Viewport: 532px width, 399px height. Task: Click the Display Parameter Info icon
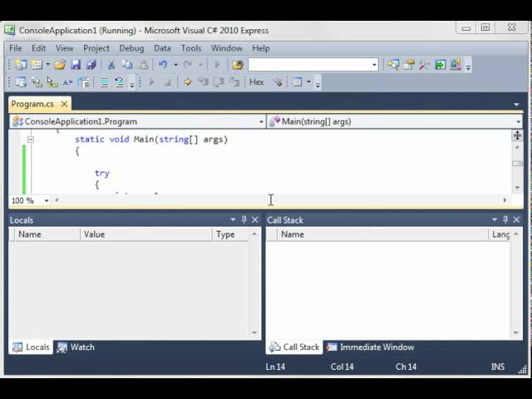[37, 82]
